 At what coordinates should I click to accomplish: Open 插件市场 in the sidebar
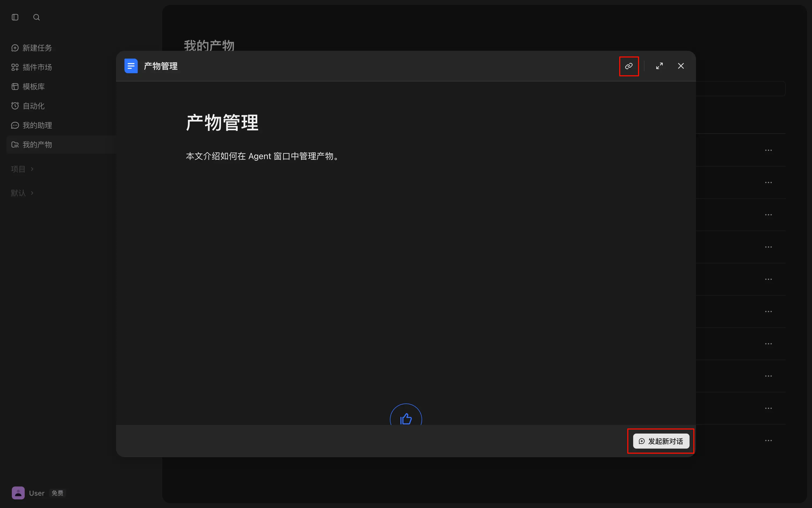pos(32,67)
